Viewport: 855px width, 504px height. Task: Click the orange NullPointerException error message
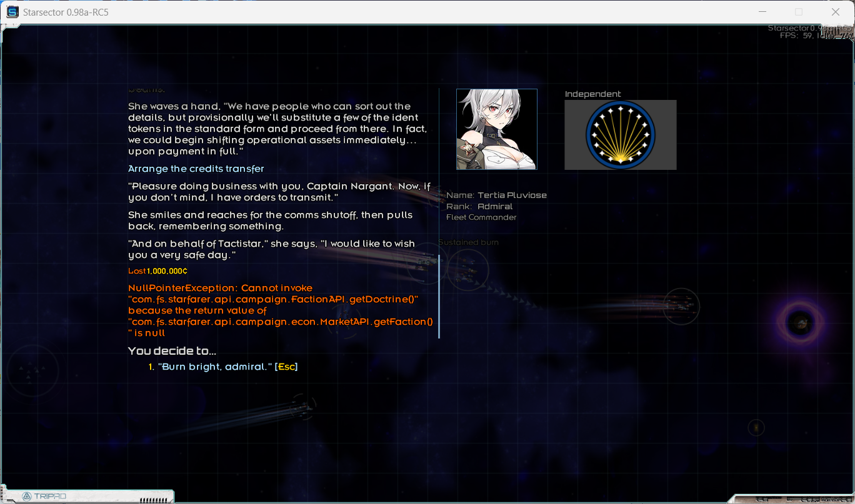pyautogui.click(x=280, y=310)
